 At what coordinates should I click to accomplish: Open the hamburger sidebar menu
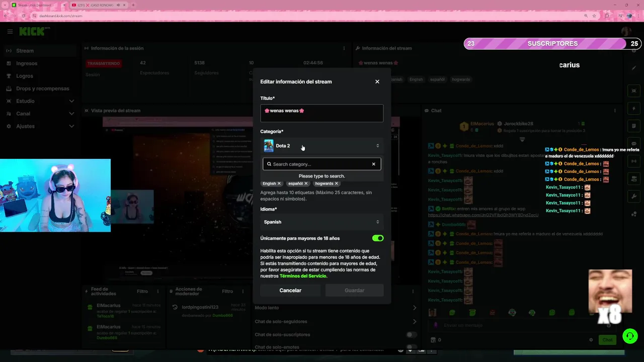pyautogui.click(x=10, y=31)
